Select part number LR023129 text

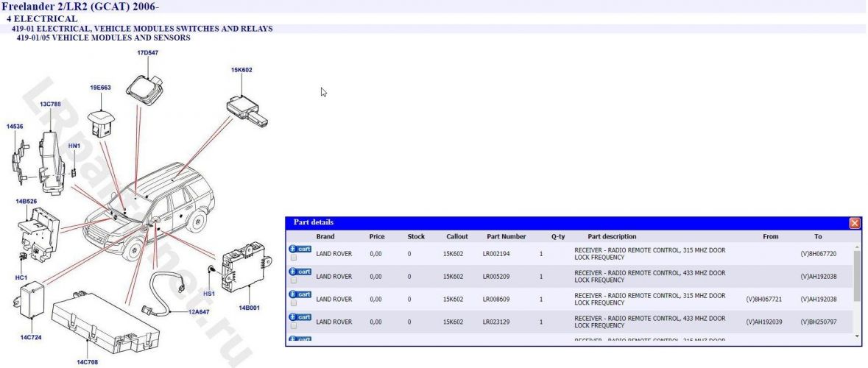[496, 322]
